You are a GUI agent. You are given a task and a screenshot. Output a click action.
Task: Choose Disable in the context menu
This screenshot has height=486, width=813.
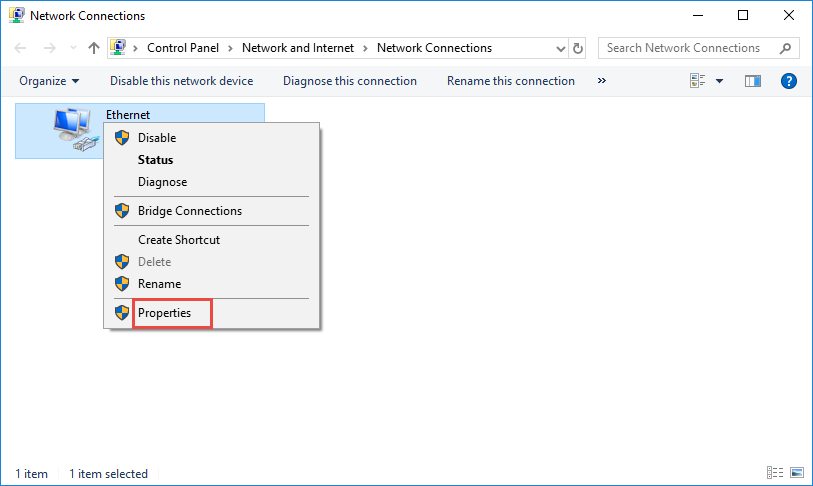tap(157, 138)
